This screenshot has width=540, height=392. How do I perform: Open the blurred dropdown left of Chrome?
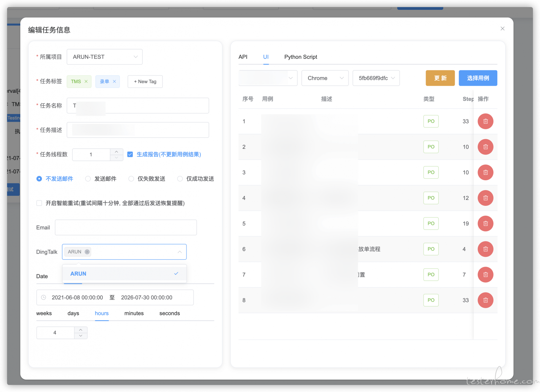pos(268,78)
